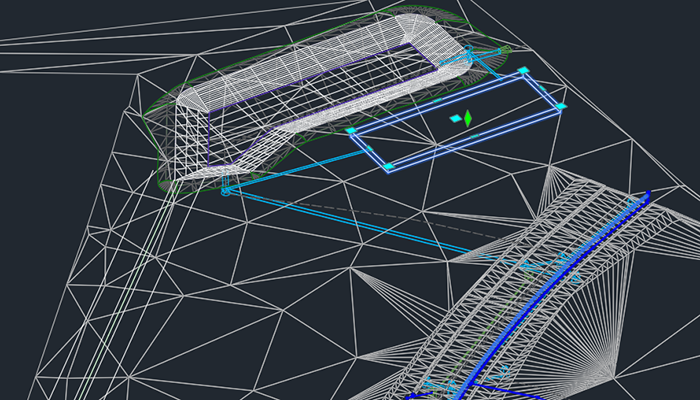This screenshot has height=400, width=700.
Task: Select the rightmost cyan corner grip of the blue rectangle
Action: pos(561,106)
